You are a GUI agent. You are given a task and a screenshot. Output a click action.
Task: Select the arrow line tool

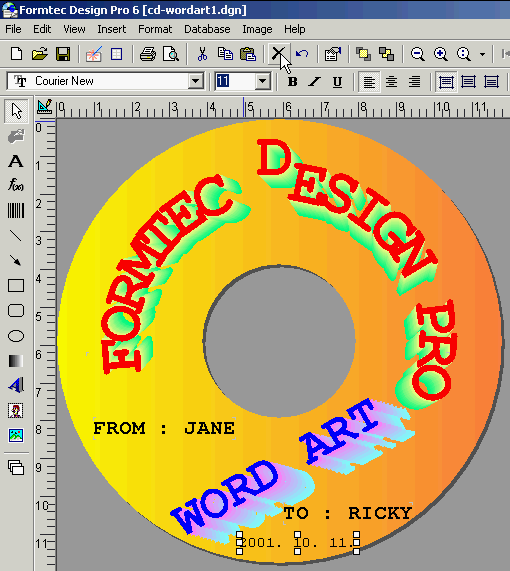[x=16, y=260]
